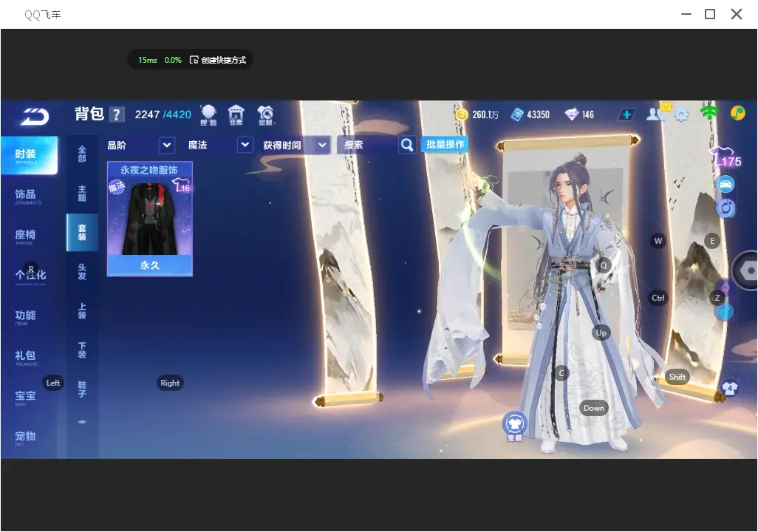Click the 创建快捷方式 create shortcut label
The width and height of the screenshot is (758, 532).
point(223,60)
